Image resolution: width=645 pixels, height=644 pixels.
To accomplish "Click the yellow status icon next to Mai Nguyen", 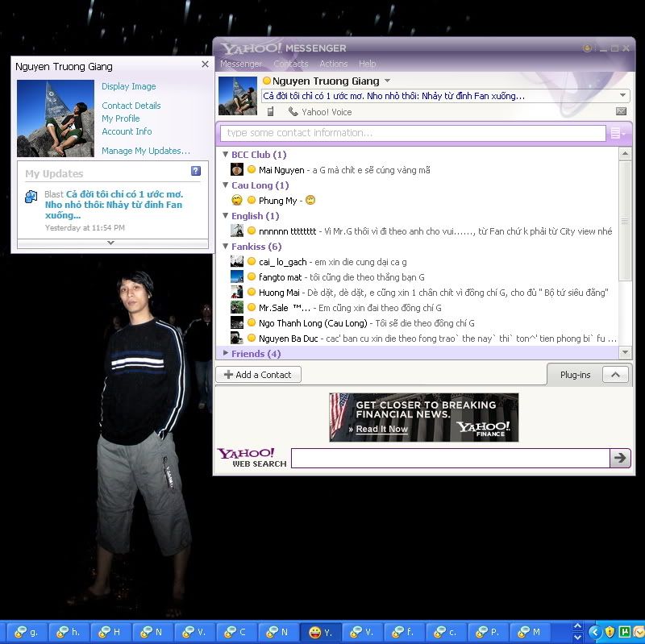I will click(x=252, y=169).
